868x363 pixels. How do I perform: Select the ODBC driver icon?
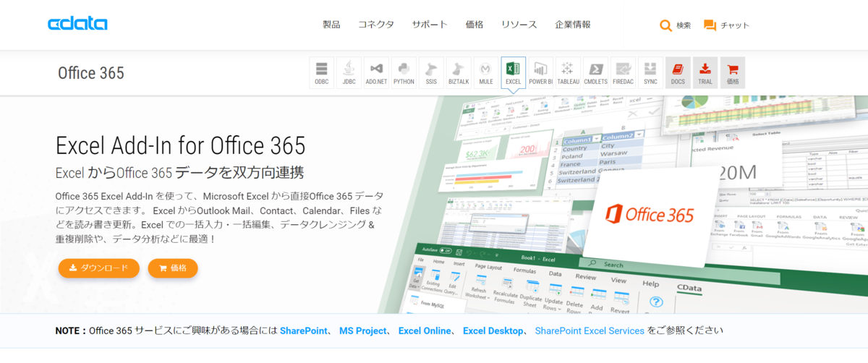point(322,73)
